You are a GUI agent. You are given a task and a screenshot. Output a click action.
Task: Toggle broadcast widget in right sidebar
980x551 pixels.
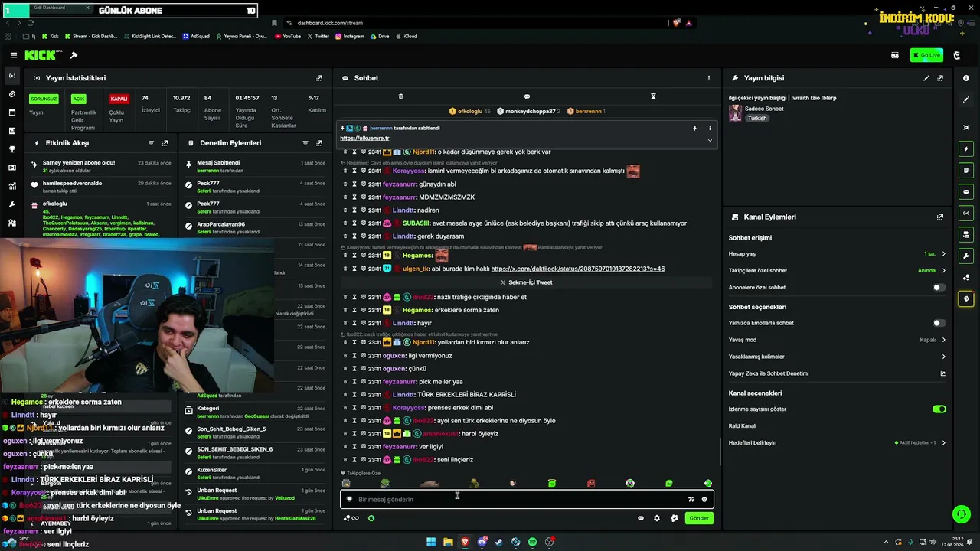pyautogui.click(x=966, y=213)
